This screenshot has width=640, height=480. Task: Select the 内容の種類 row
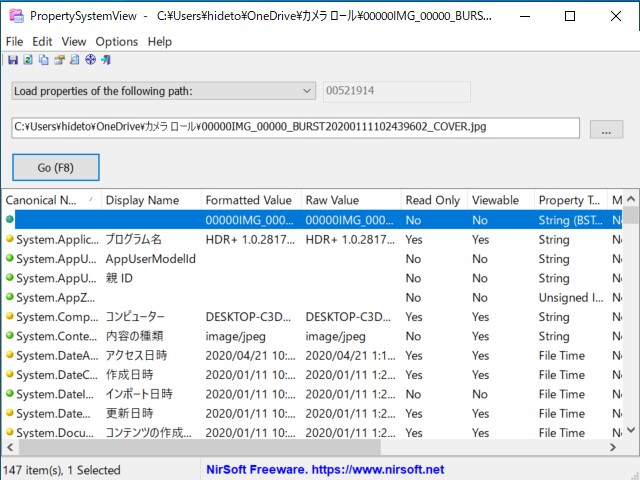(313, 336)
